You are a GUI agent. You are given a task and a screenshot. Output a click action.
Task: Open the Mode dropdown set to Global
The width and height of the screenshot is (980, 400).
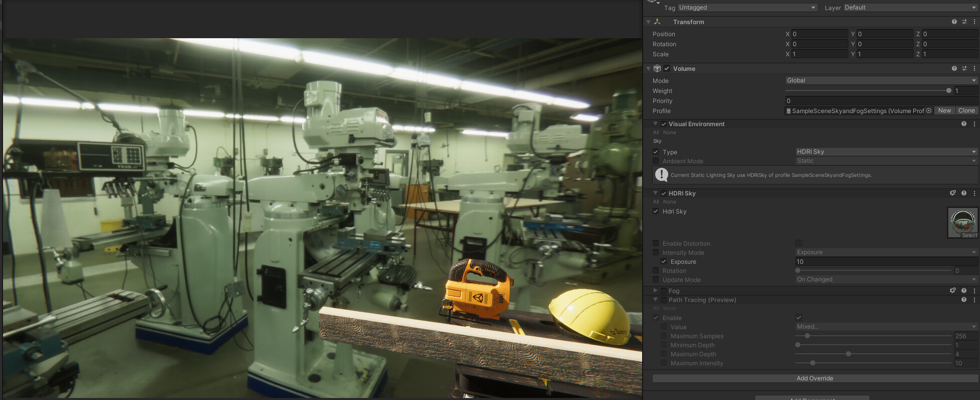pos(881,80)
